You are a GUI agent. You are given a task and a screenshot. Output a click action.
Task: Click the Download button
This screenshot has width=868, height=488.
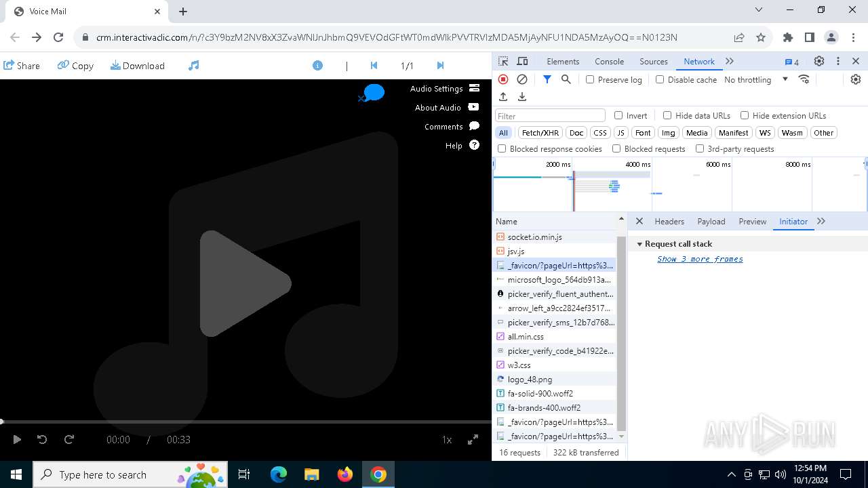138,66
